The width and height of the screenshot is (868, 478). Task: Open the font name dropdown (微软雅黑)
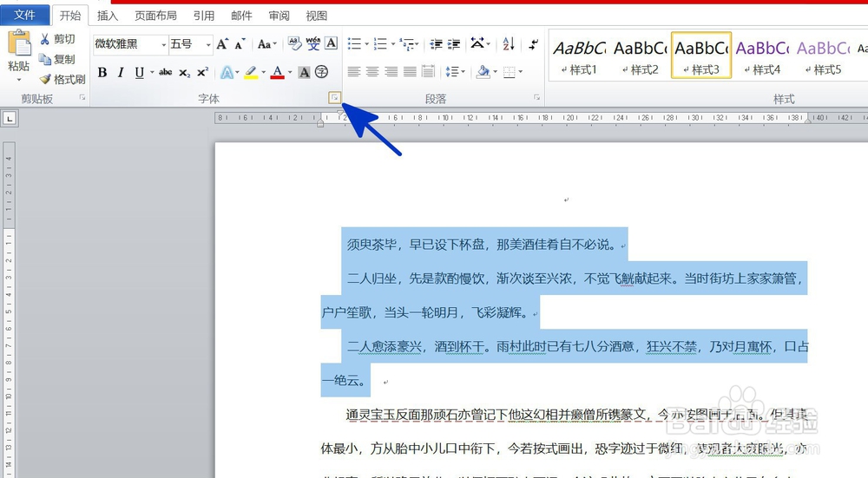point(164,44)
